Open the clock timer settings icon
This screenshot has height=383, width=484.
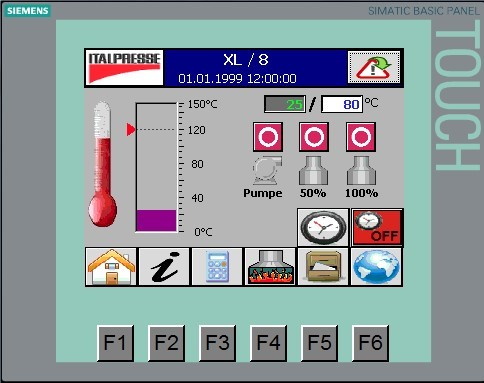point(323,228)
